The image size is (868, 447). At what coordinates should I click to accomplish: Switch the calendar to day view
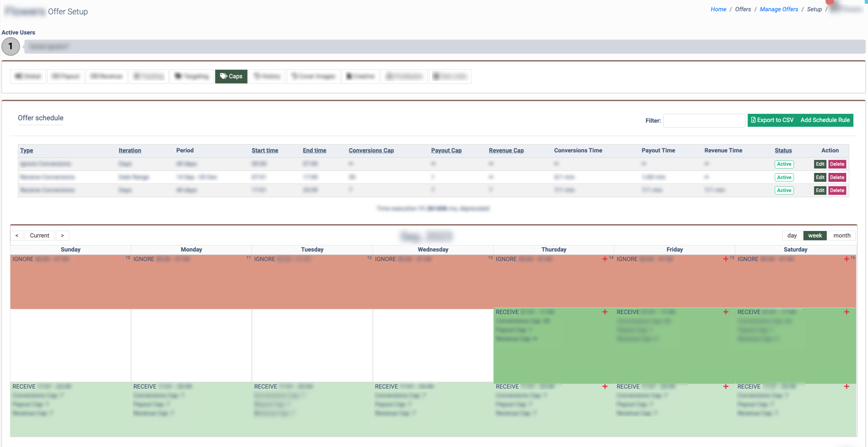coord(792,235)
